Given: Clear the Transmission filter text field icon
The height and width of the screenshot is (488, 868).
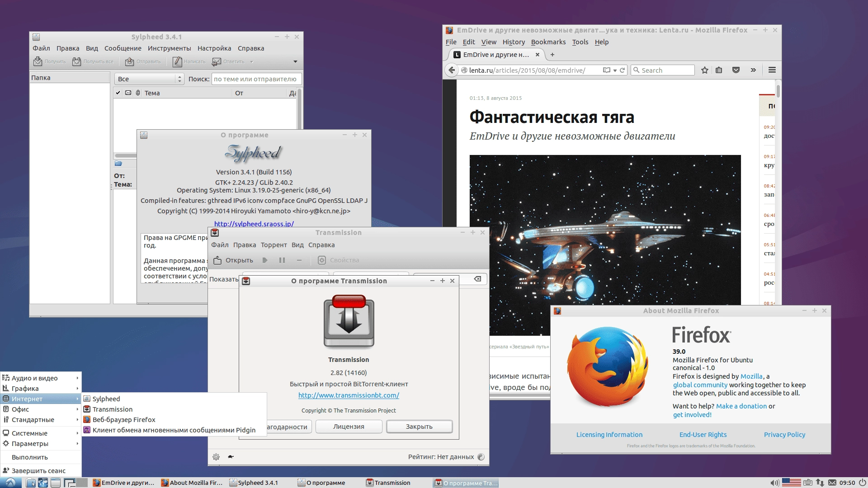Looking at the screenshot, I should [477, 279].
